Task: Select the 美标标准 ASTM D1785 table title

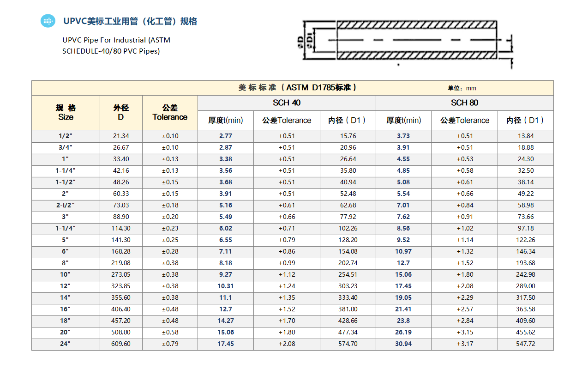Action: click(297, 88)
